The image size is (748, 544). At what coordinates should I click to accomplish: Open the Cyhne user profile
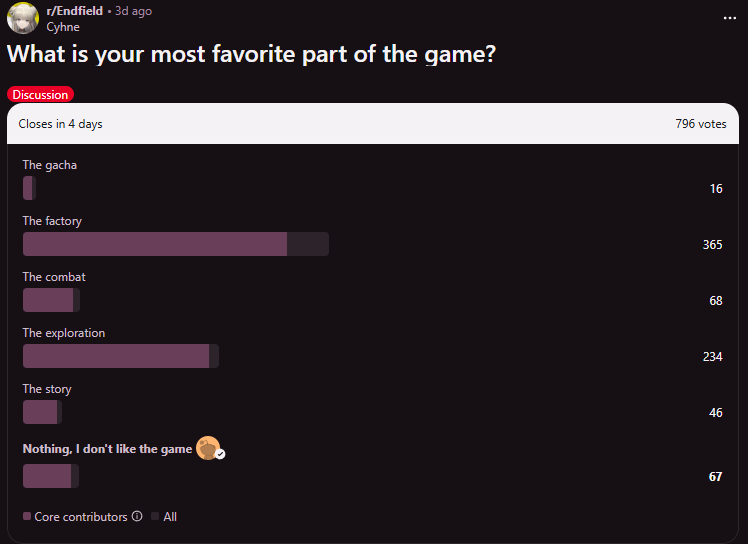(62, 27)
